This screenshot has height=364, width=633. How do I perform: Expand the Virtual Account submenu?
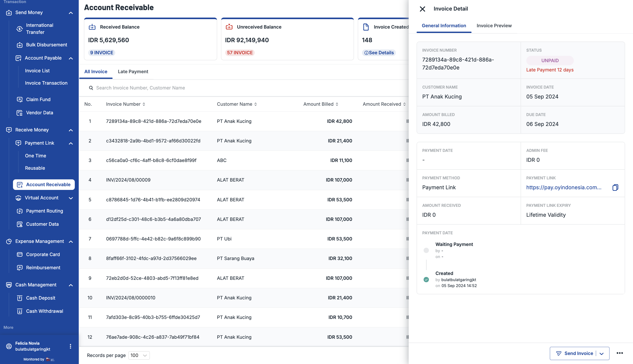pos(71,198)
